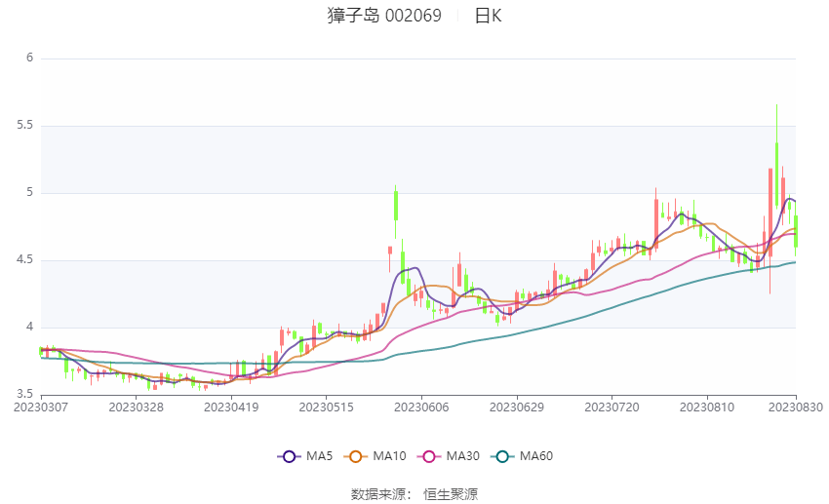Toggle the MA5 legend series
The height and width of the screenshot is (504, 829).
(x=305, y=456)
